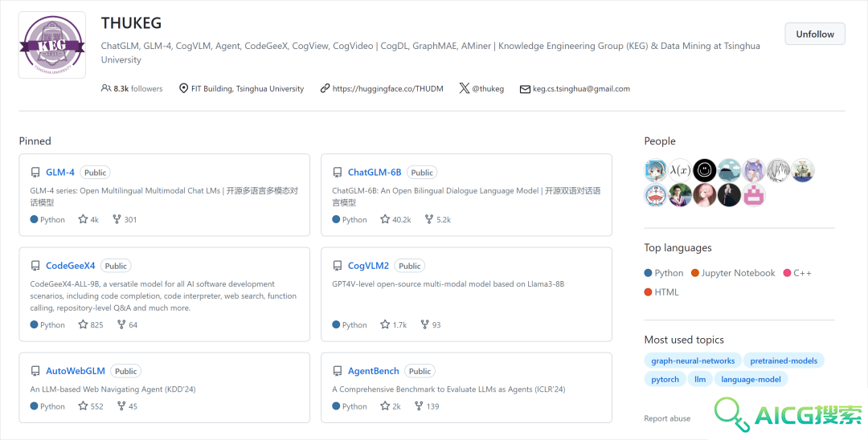Click the repository icon on GLM-4 card
Screen dimensions: 868x440
35,173
